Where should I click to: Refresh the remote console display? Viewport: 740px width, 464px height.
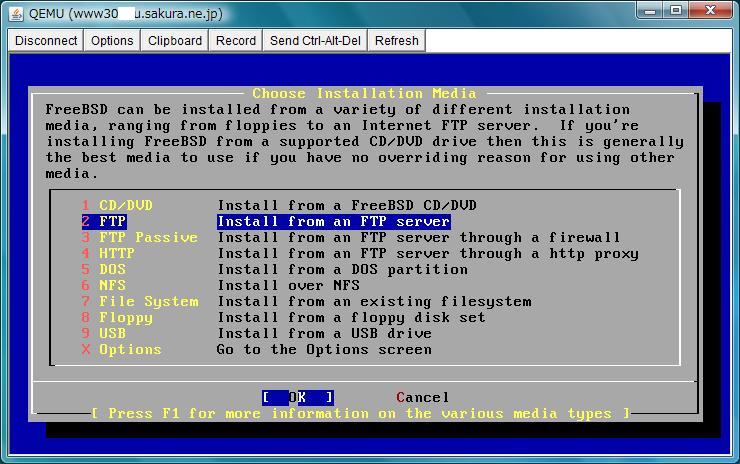[x=397, y=41]
